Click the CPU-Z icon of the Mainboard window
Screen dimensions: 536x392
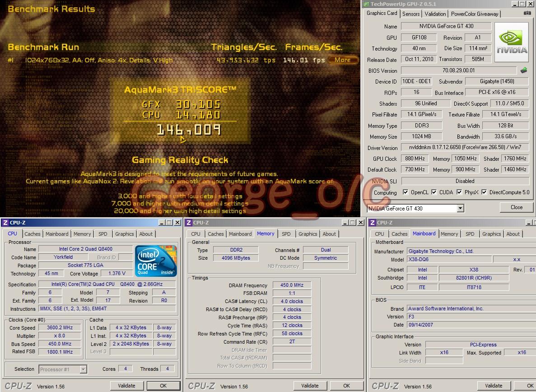tap(373, 223)
